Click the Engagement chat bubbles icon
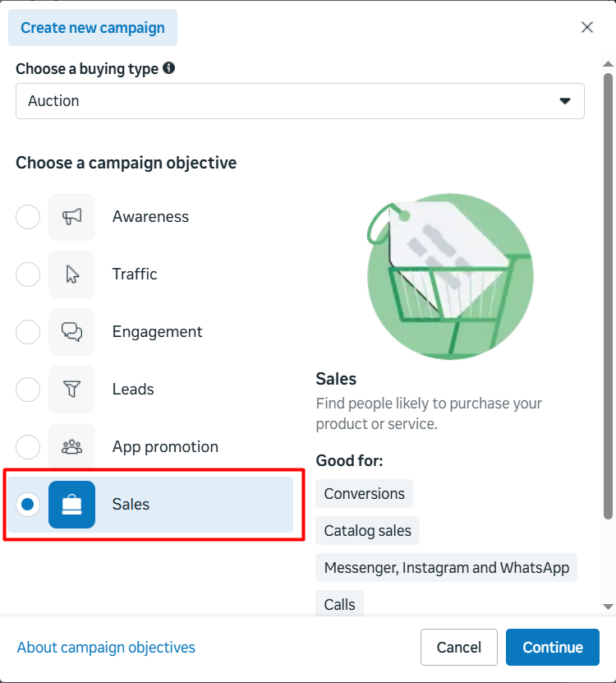 click(71, 332)
